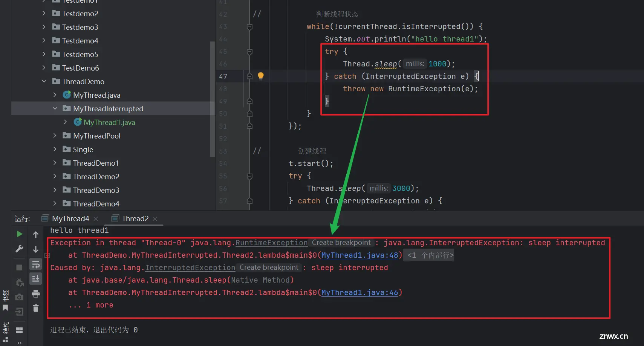Expand Single package
This screenshot has width=644, height=346.
pyautogui.click(x=55, y=149)
